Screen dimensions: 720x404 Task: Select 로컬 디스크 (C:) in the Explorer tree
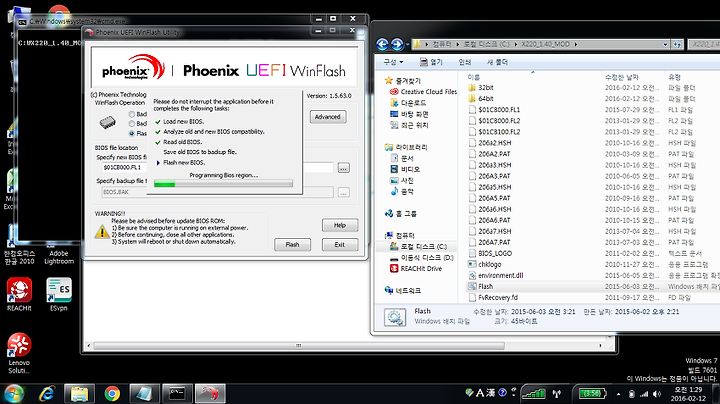[x=423, y=247]
